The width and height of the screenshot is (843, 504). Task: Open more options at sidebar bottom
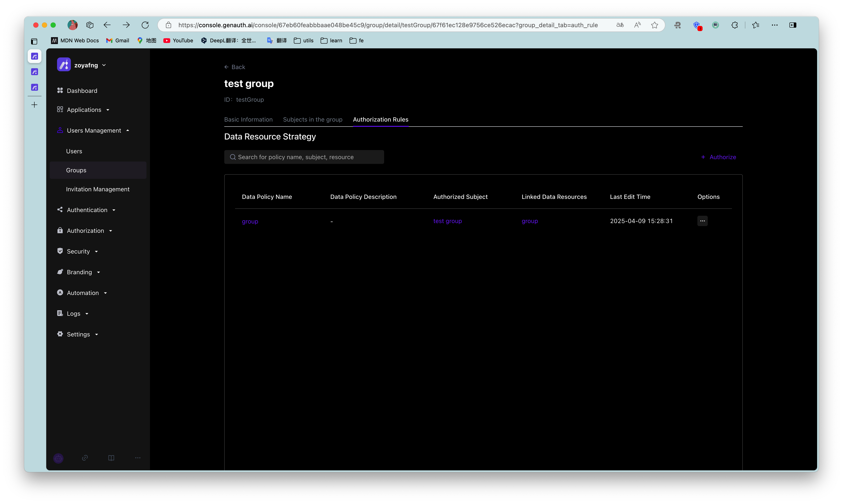[x=138, y=458]
